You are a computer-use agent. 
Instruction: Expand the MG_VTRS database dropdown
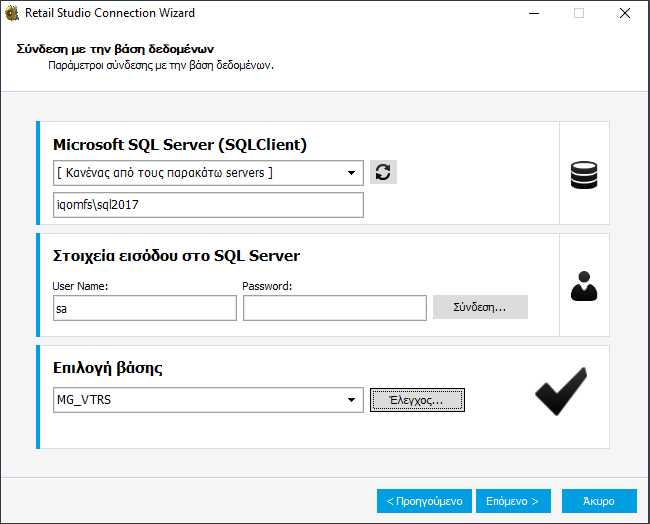pyautogui.click(x=352, y=401)
